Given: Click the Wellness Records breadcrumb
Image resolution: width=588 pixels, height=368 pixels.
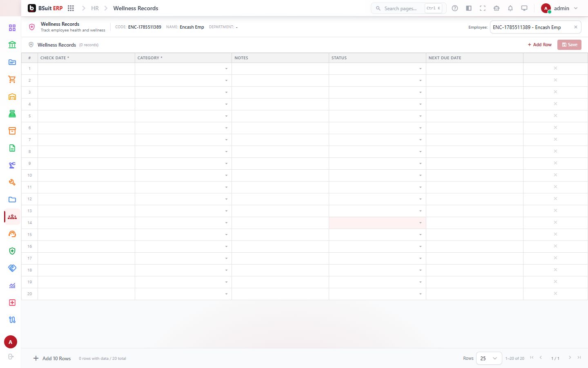Looking at the screenshot, I should coord(136,8).
